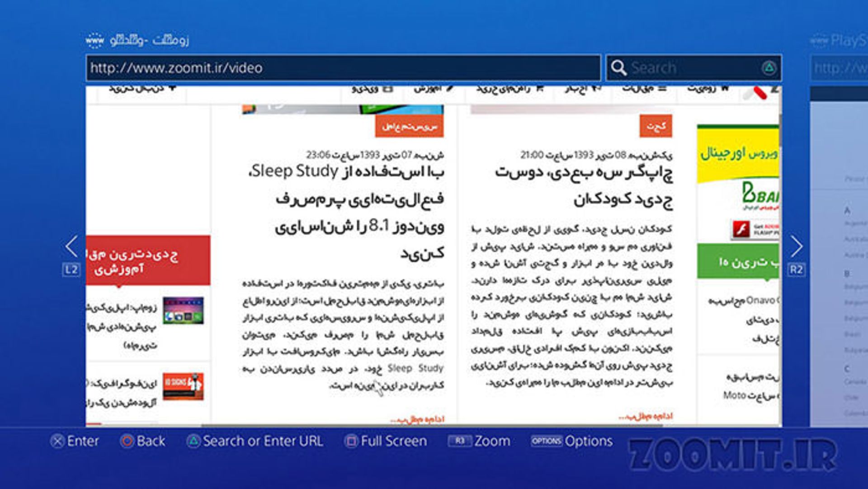The height and width of the screenshot is (489, 868).
Task: Click the R3 icon beside Zoom
Action: [x=459, y=441]
